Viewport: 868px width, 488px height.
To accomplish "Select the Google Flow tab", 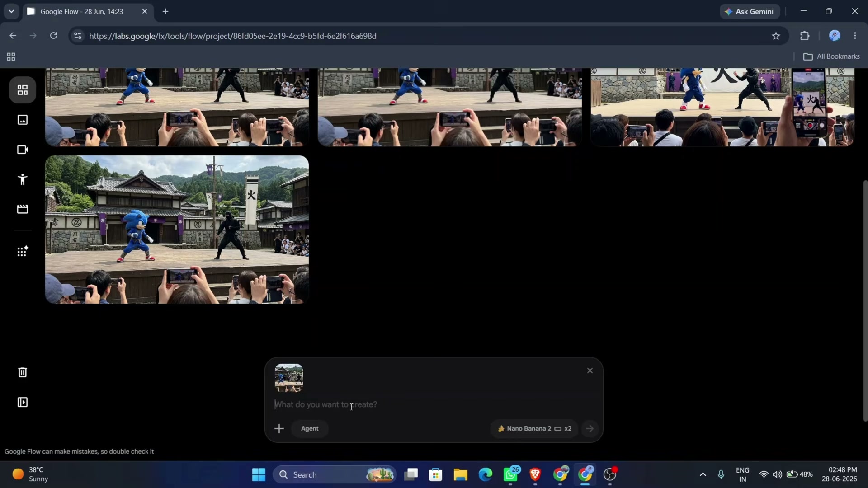I will coord(88,11).
